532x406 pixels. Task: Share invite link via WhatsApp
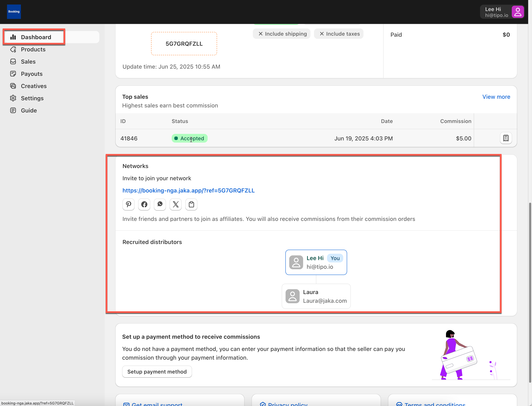pyautogui.click(x=160, y=205)
